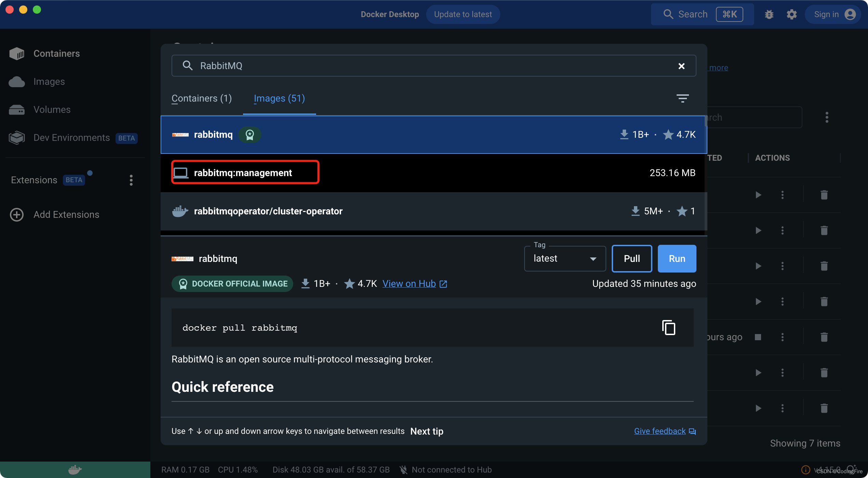The height and width of the screenshot is (478, 868).
Task: Click the Docker whale icon in status bar
Action: (x=75, y=470)
